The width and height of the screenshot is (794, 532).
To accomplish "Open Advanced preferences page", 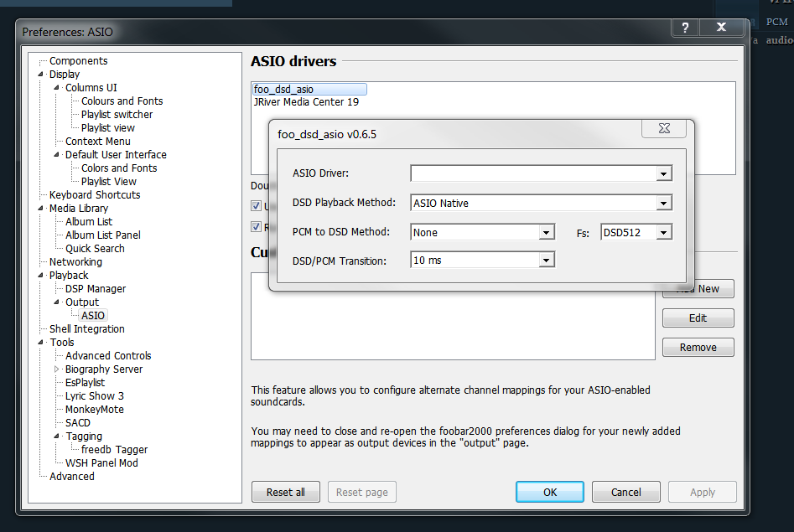I will tap(71, 477).
